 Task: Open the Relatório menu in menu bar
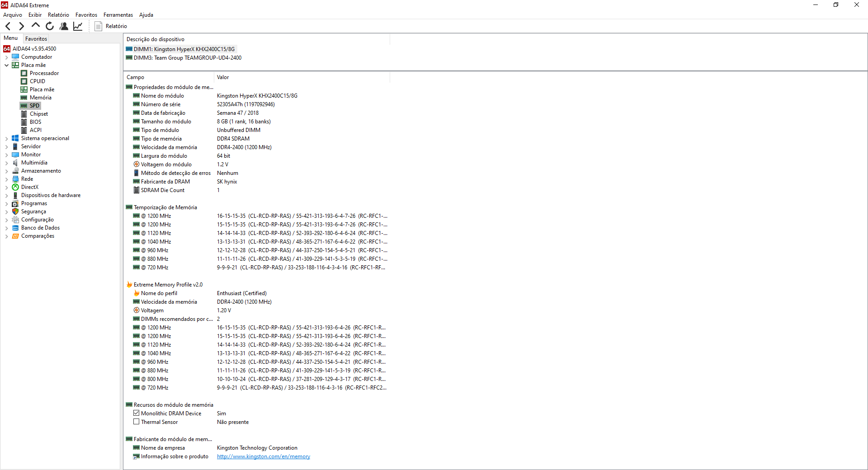[58, 15]
